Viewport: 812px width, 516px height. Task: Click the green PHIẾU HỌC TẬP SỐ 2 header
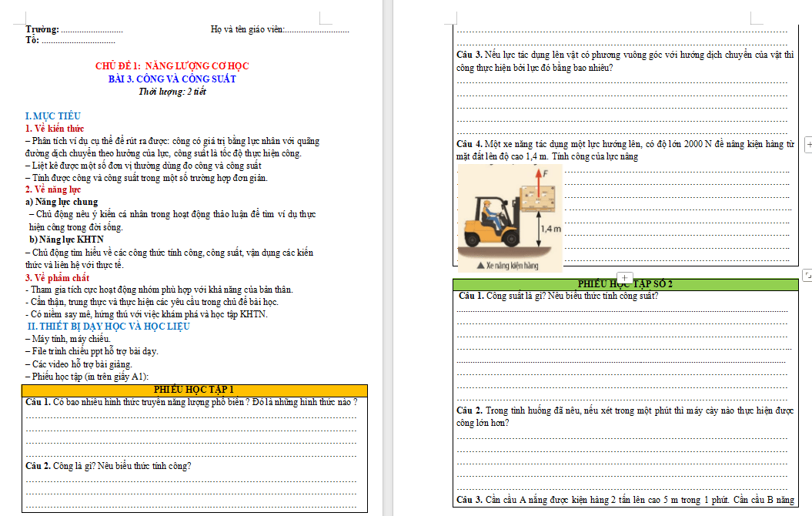tap(625, 285)
